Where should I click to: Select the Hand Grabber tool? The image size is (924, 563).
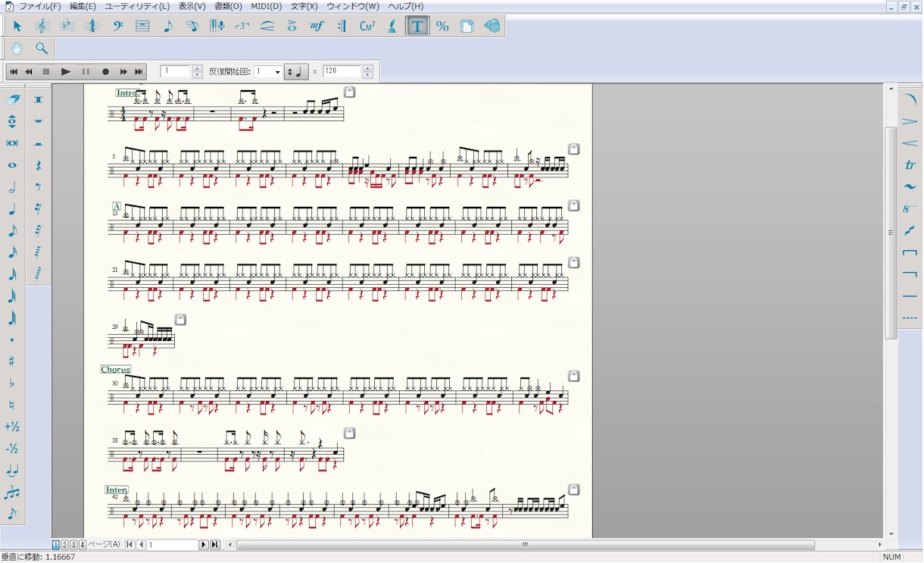[17, 48]
